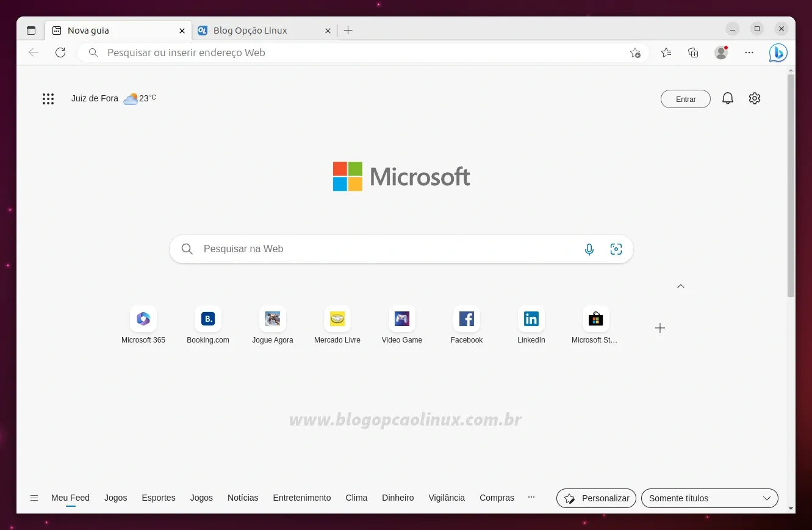This screenshot has height=530, width=812.
Task: Open LinkedIn quick link
Action: tap(531, 325)
